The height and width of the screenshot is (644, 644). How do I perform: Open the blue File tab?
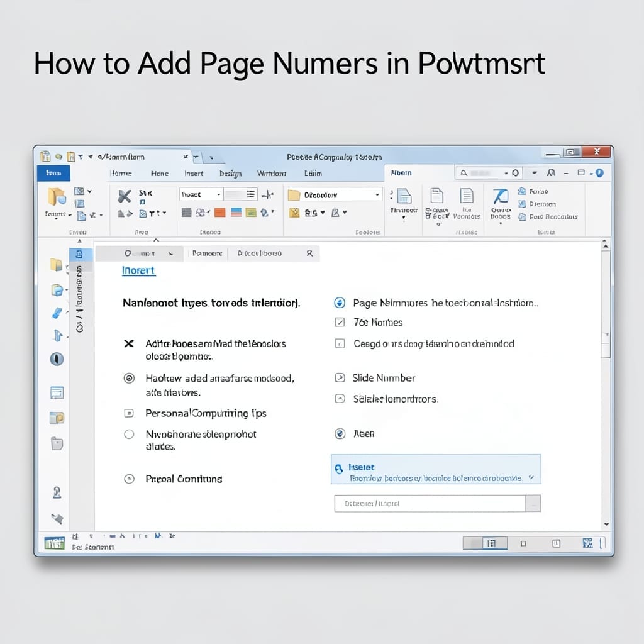point(53,173)
